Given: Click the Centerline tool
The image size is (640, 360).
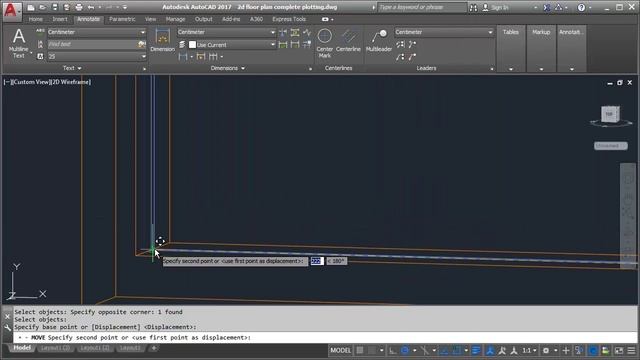Looking at the screenshot, I should click(x=348, y=40).
